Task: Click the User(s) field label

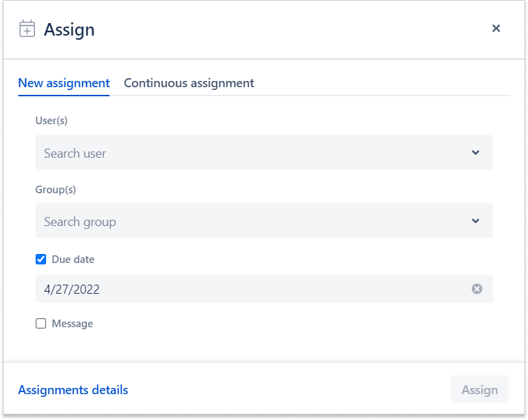Action: [51, 121]
